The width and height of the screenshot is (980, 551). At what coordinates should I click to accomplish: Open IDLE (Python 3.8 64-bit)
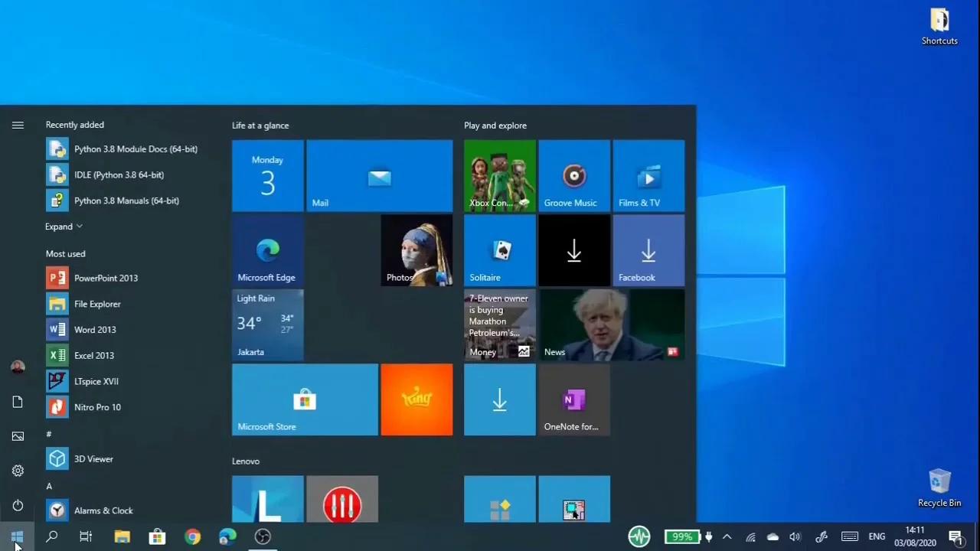point(119,174)
